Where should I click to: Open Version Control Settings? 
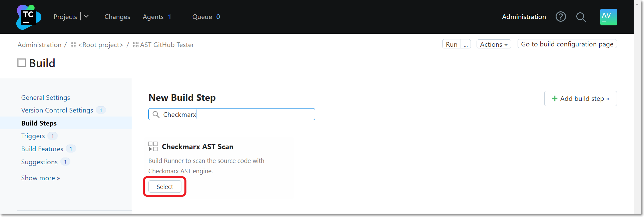(57, 110)
